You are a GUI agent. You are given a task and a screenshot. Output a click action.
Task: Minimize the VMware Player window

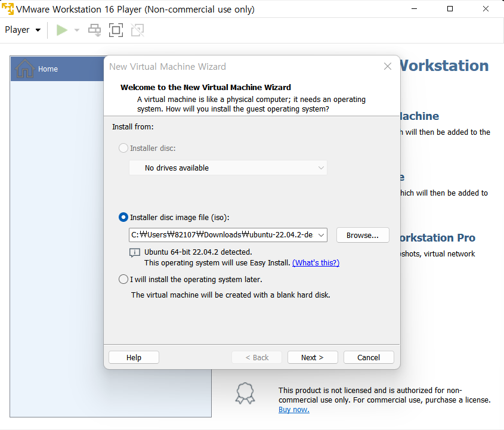(x=415, y=9)
